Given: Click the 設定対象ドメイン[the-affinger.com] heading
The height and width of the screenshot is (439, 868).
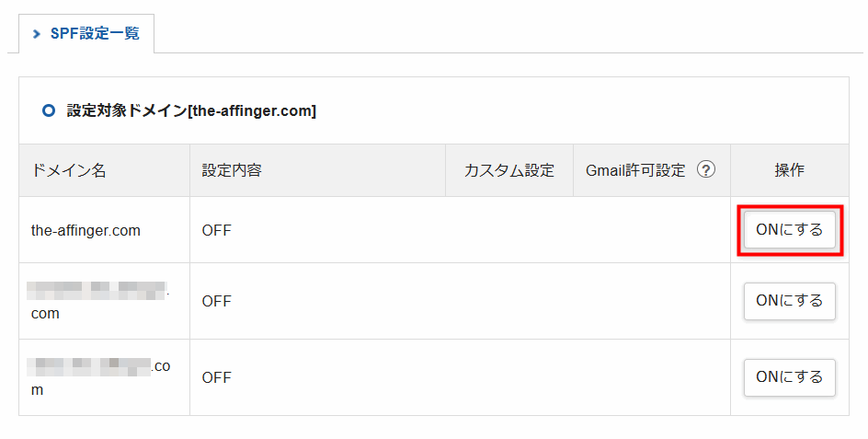Looking at the screenshot, I should (191, 110).
